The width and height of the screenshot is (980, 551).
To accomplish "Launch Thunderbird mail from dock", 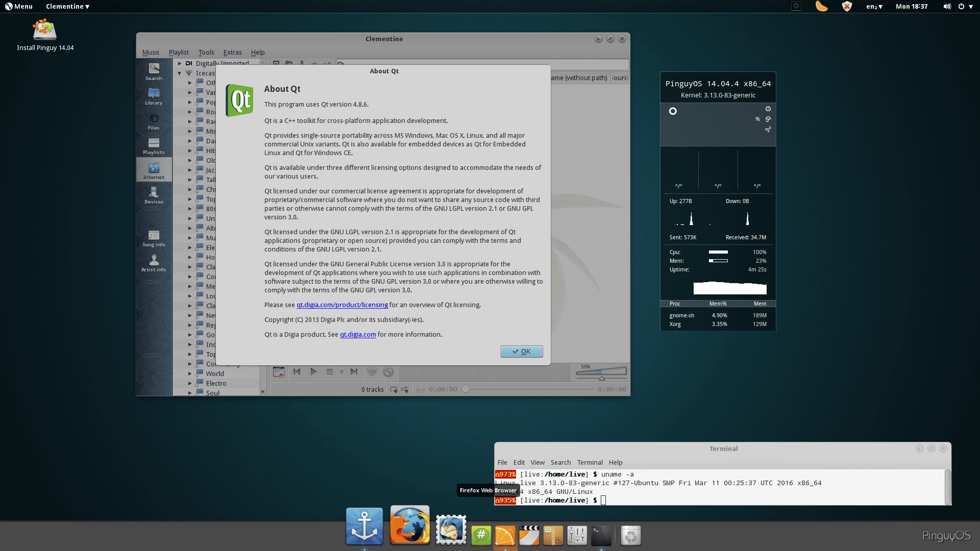I will tap(451, 529).
